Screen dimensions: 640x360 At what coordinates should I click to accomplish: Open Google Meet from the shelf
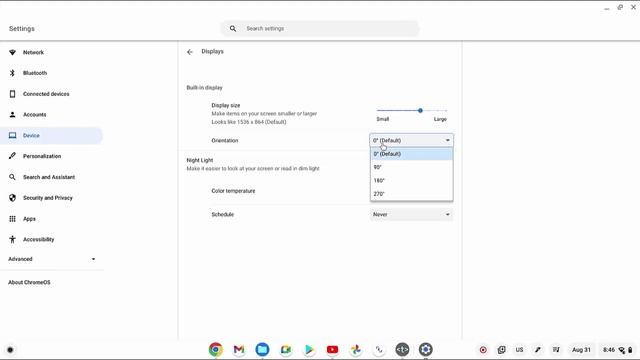pyautogui.click(x=286, y=349)
